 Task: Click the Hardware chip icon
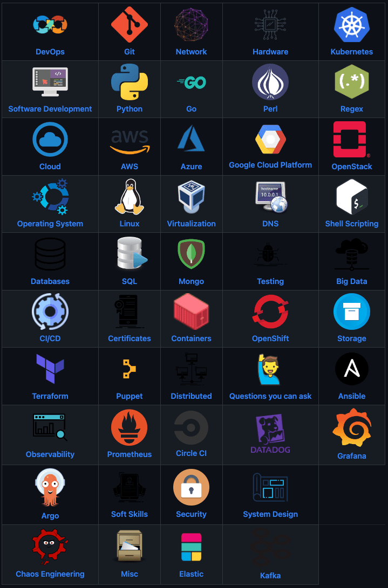point(270,24)
